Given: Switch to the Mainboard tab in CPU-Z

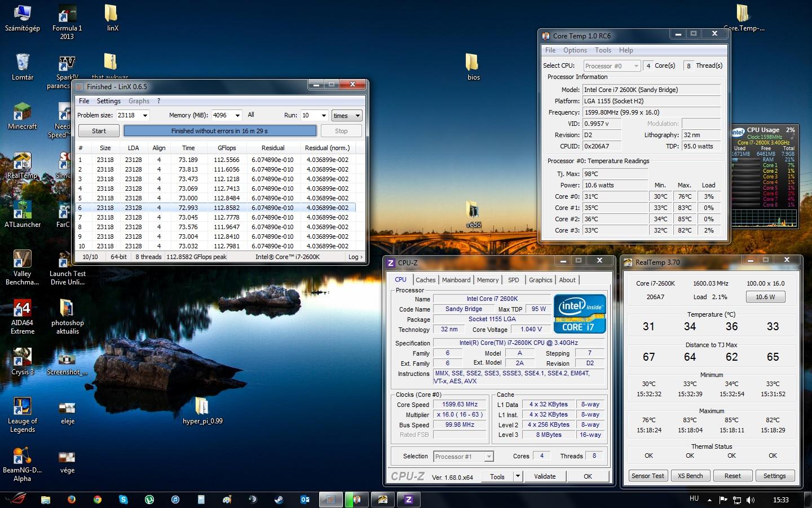Looking at the screenshot, I should [456, 280].
